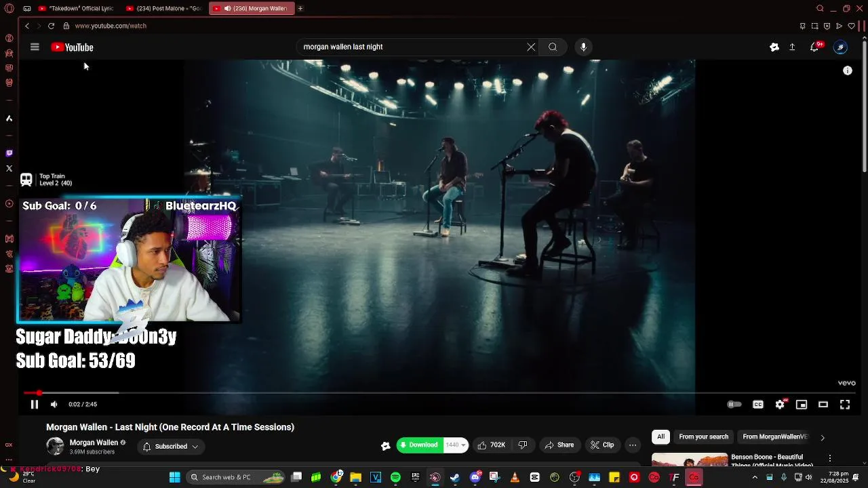Select the All filter chip
This screenshot has width=868, height=488.
tap(660, 436)
